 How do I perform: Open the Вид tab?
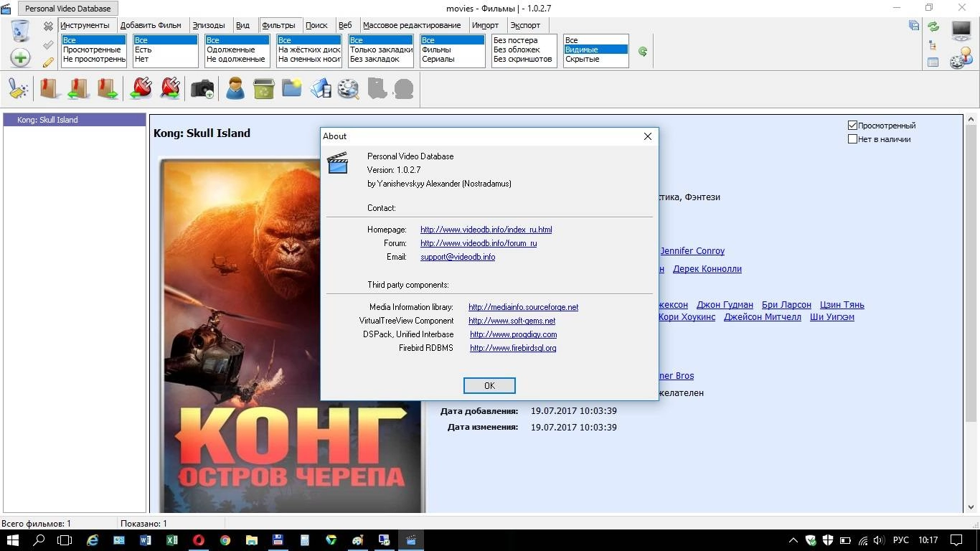coord(243,25)
